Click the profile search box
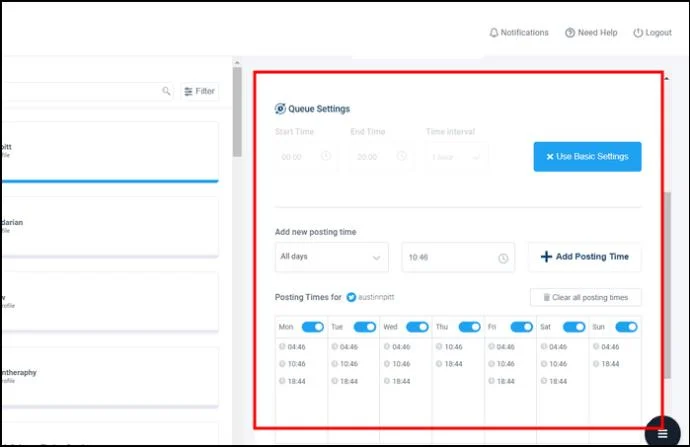The image size is (690, 447). click(x=87, y=91)
